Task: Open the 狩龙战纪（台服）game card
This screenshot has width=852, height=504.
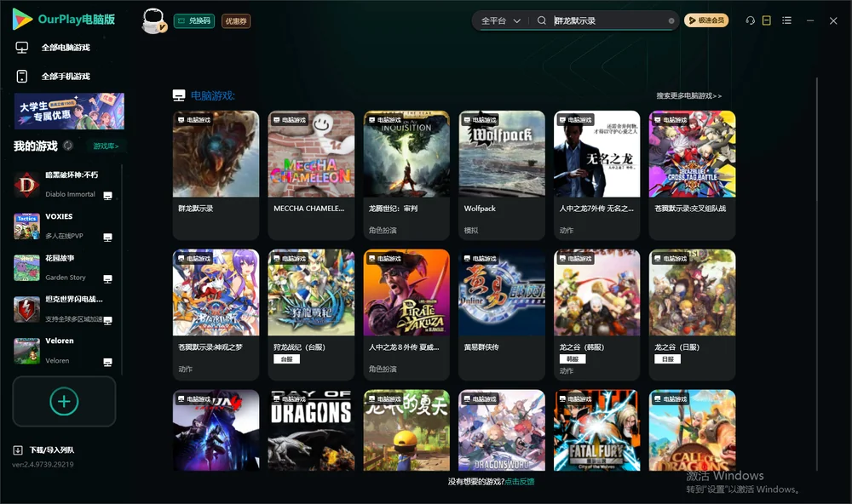Action: click(x=311, y=314)
